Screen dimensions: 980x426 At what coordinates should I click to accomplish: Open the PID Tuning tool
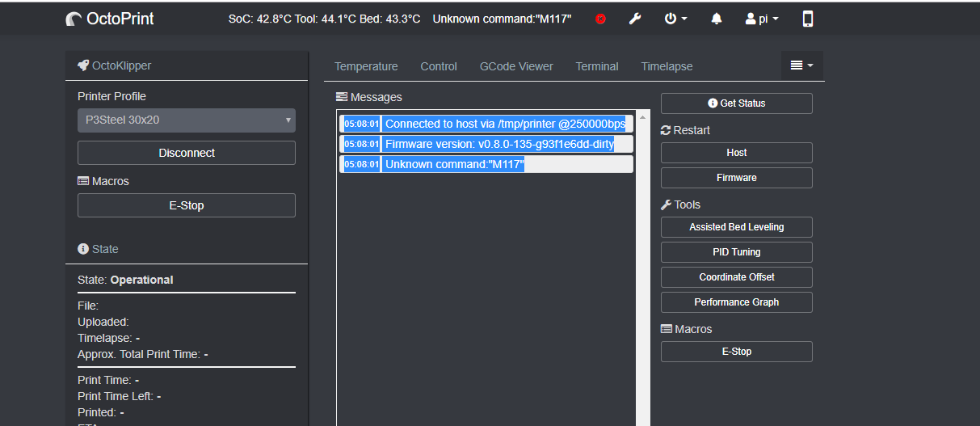[737, 252]
